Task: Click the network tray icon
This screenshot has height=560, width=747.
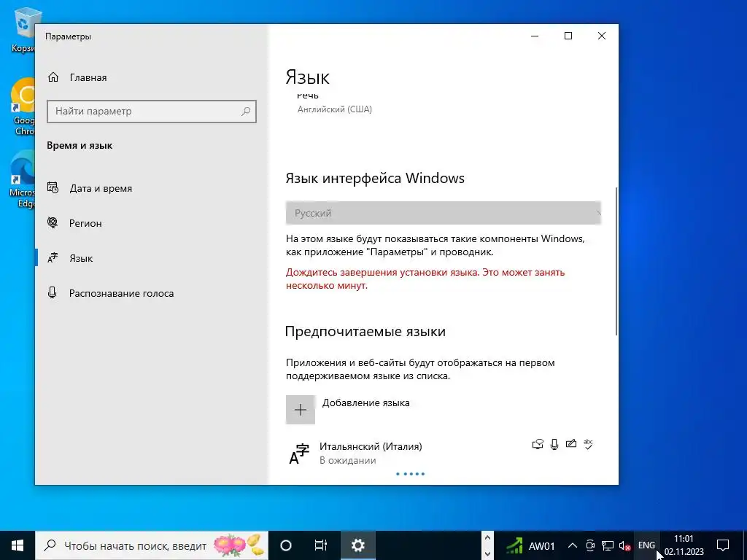Action: 608,545
